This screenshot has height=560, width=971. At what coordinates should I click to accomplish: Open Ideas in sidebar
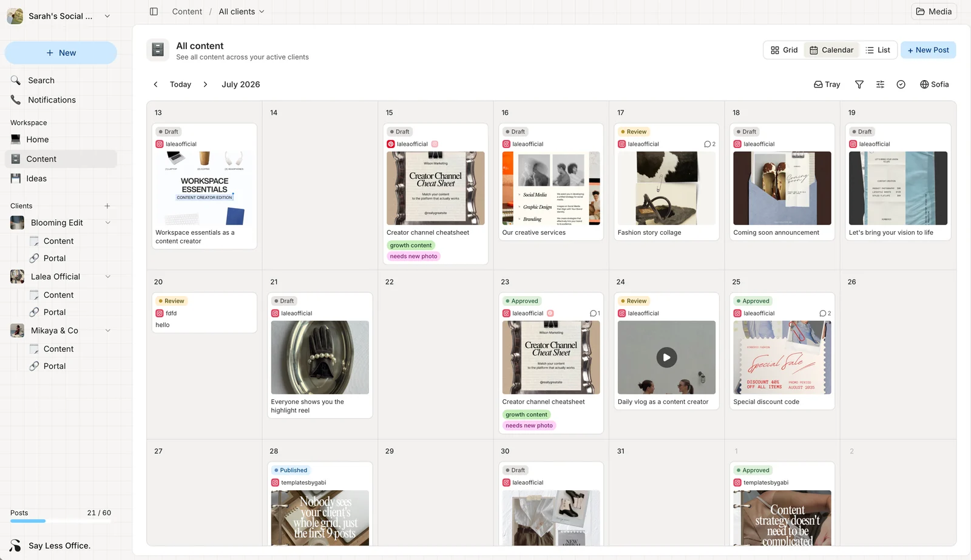(61, 178)
